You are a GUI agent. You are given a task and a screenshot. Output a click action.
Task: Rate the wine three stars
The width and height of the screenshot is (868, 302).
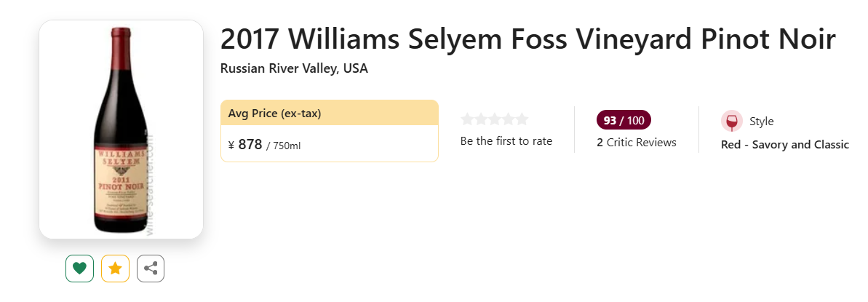pyautogui.click(x=494, y=119)
